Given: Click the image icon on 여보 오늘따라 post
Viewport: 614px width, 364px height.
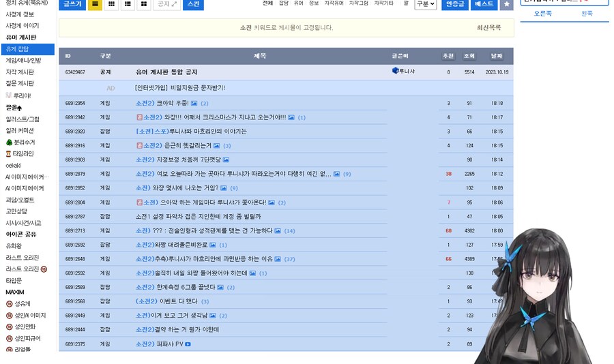Looking at the screenshot, I should point(336,174).
